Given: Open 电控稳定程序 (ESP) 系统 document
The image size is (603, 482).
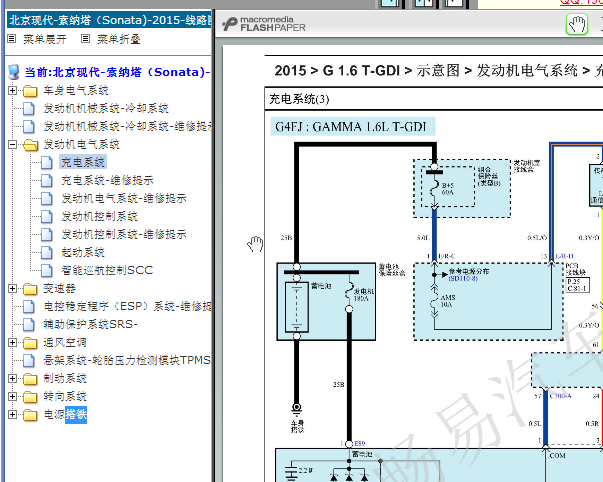Looking at the screenshot, I should tap(127, 307).
